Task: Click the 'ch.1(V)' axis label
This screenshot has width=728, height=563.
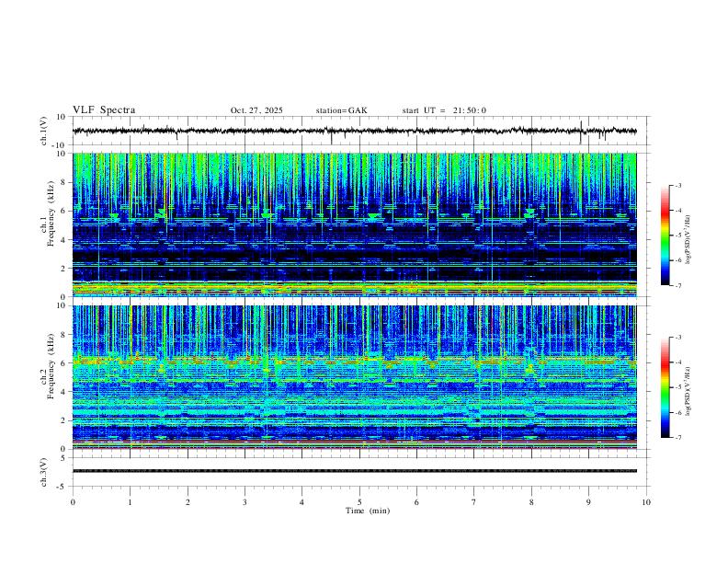Action: [x=44, y=131]
